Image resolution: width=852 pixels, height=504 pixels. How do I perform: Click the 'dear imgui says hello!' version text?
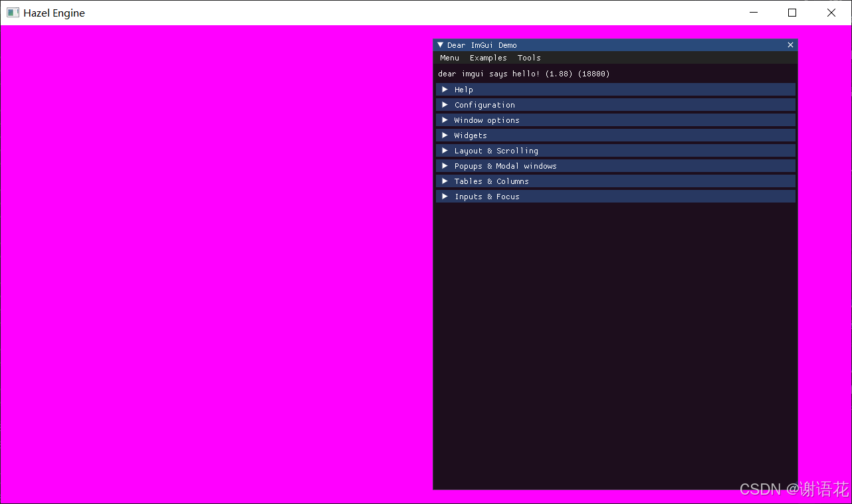524,74
